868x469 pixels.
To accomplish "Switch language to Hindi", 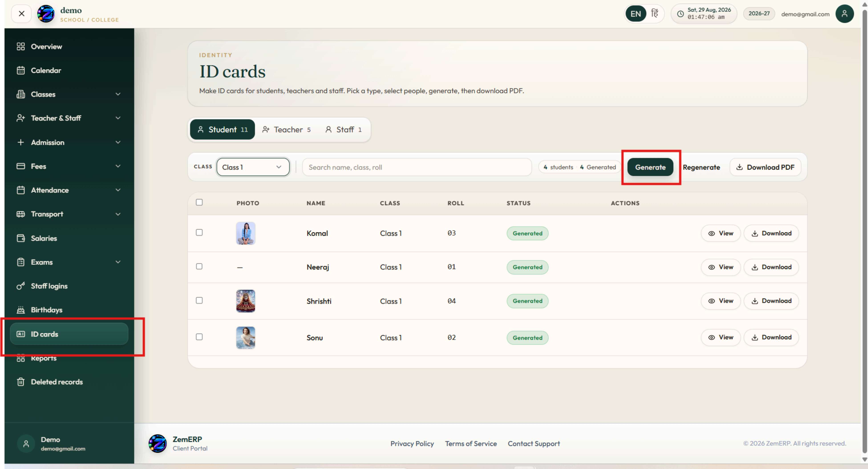I will pyautogui.click(x=654, y=14).
